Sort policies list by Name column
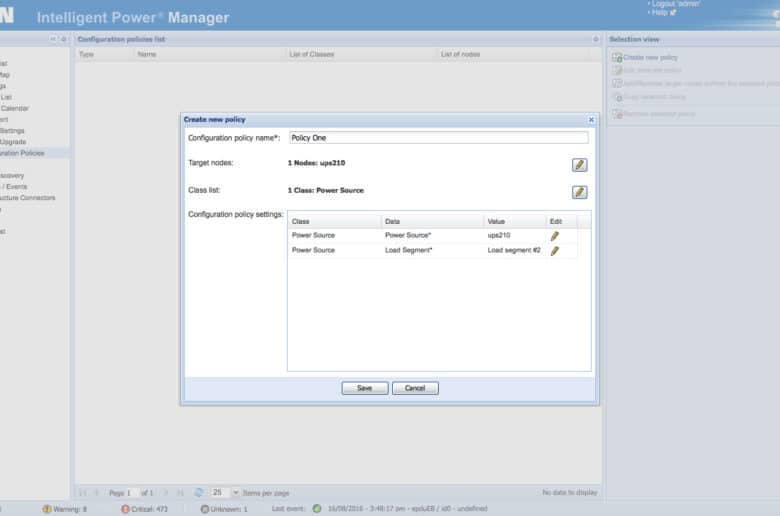This screenshot has width=780, height=516. tap(209, 54)
